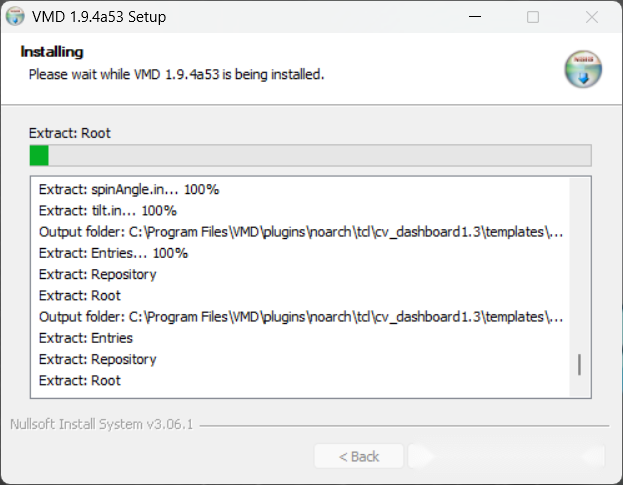Image resolution: width=623 pixels, height=485 pixels.
Task: Click the "Nullsoft Install System v3.06.1" branding text
Action: tap(101, 424)
